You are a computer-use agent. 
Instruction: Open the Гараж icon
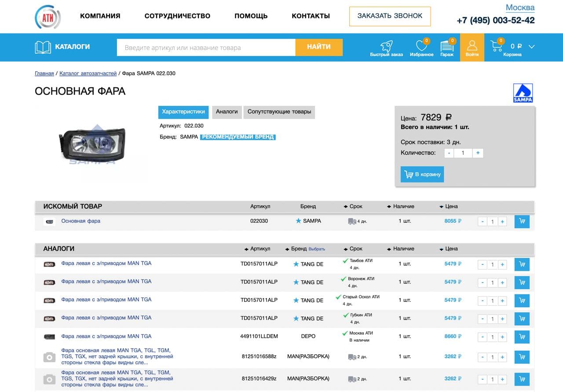(447, 45)
